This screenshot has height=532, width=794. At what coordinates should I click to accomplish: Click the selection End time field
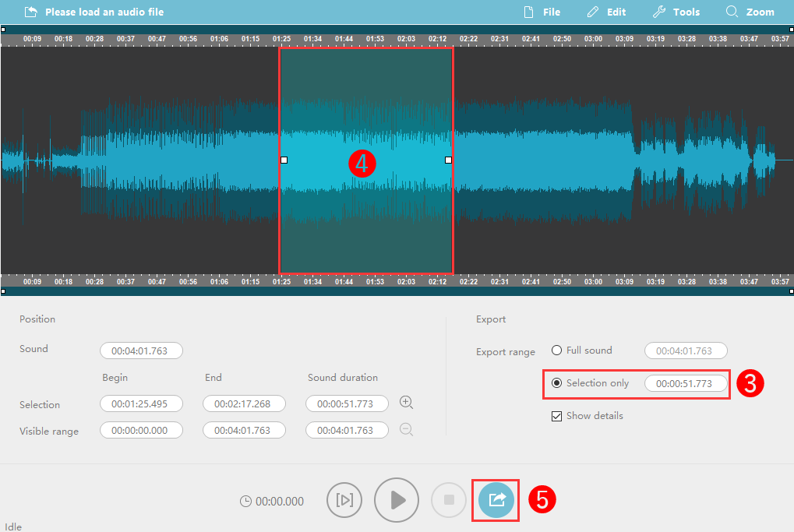click(x=244, y=403)
